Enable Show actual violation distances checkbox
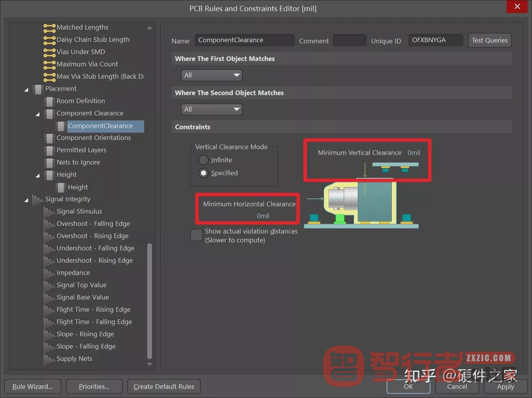 (x=196, y=235)
